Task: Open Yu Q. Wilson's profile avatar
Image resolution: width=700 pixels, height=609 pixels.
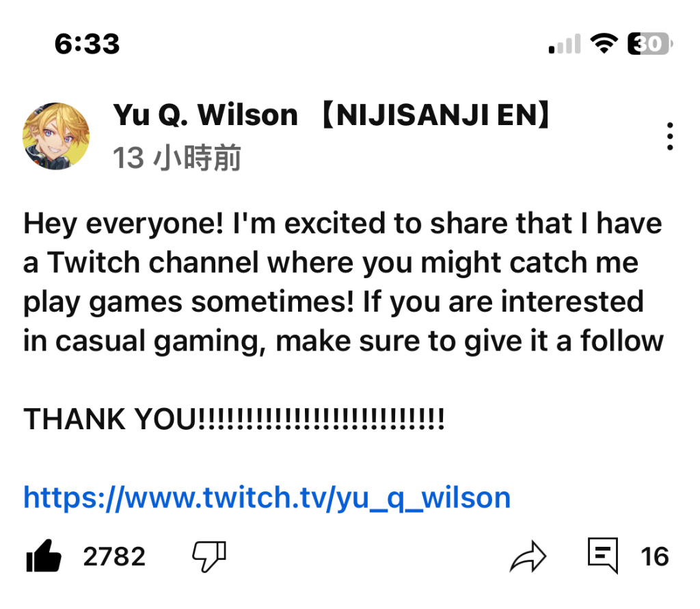Action: (x=56, y=136)
